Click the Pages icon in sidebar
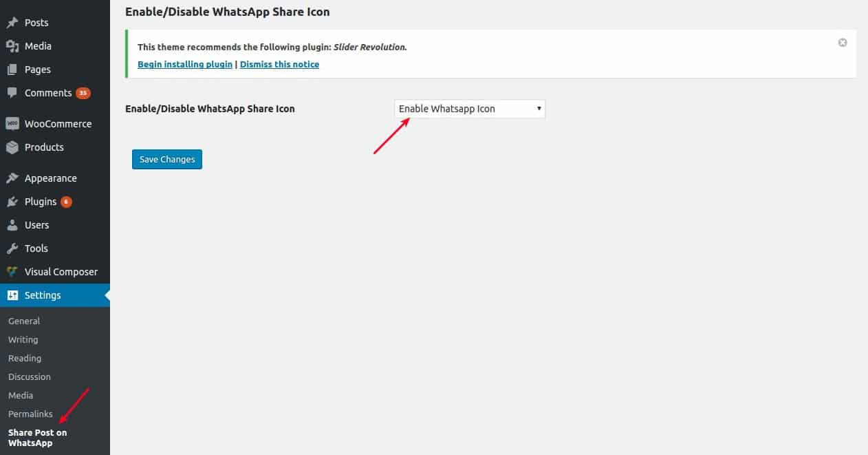This screenshot has height=455, width=868. 12,70
